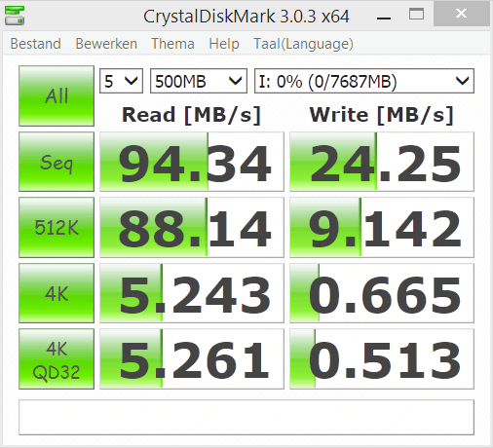The height and width of the screenshot is (448, 493).
Task: Click the 512K write result 9.142
Action: tap(382, 227)
